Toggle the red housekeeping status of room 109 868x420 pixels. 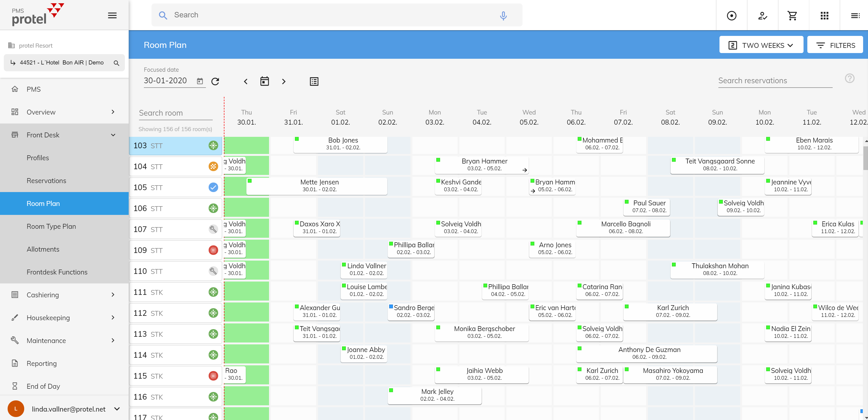click(x=213, y=250)
